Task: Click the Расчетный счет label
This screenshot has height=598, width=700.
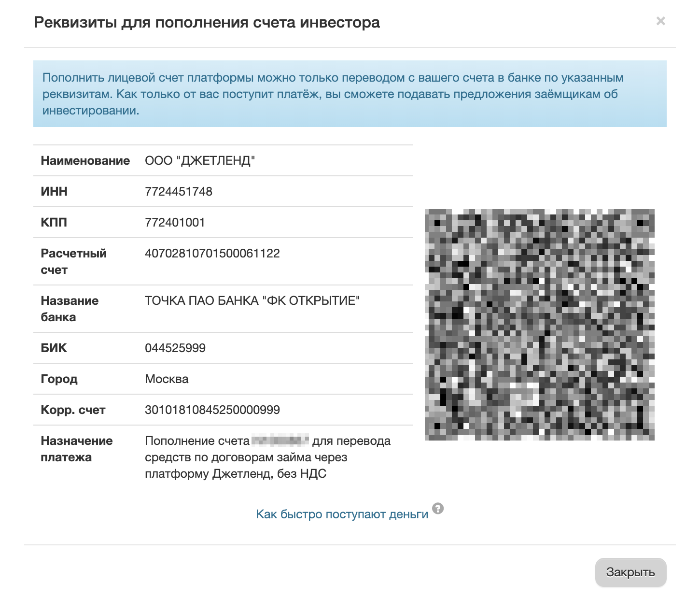Action: point(73,261)
